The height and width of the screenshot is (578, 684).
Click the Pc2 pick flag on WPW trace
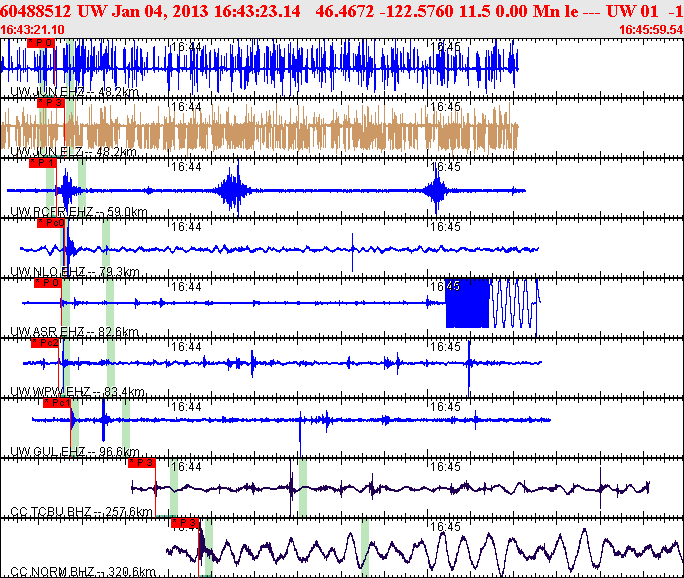click(45, 342)
